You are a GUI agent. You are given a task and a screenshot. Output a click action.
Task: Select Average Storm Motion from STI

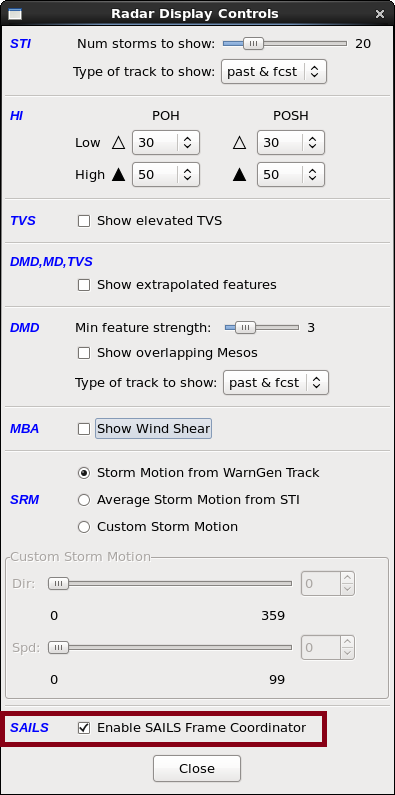(x=84, y=500)
